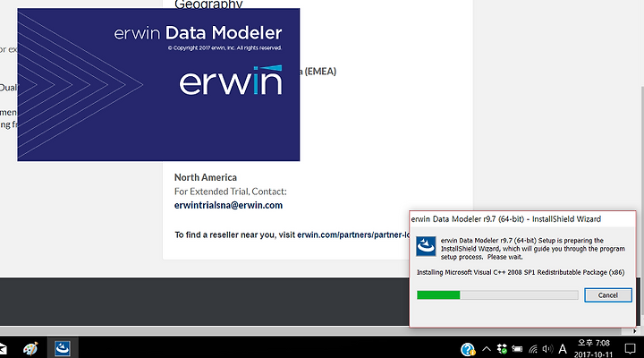Click Cancel in the InstallShield Wizard

point(608,295)
